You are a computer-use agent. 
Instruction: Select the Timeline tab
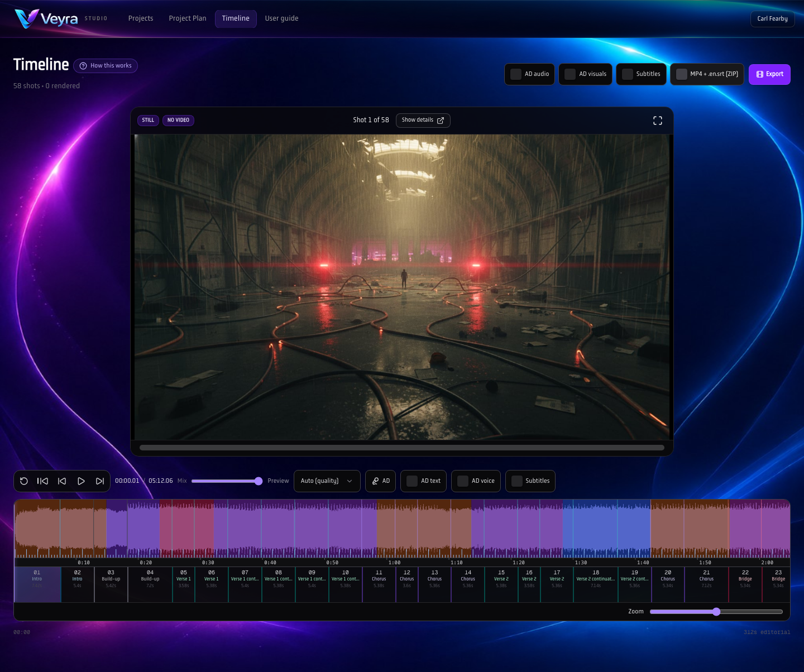[236, 18]
